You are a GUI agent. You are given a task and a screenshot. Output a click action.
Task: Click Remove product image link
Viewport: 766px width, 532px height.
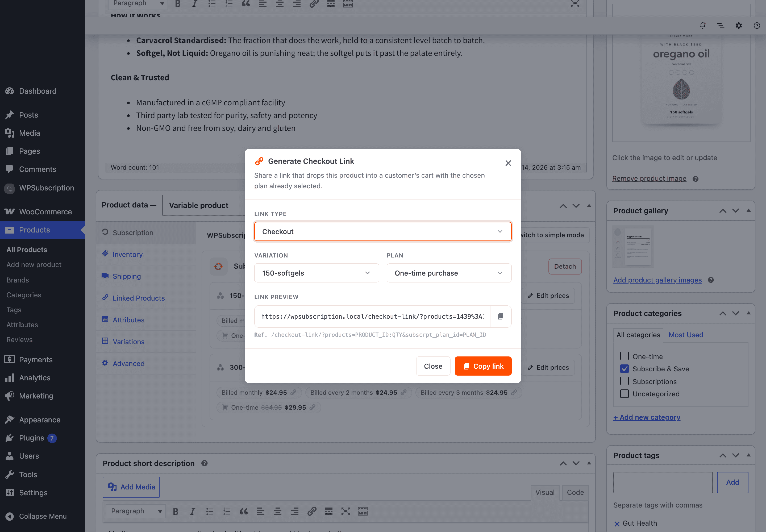[x=649, y=178]
